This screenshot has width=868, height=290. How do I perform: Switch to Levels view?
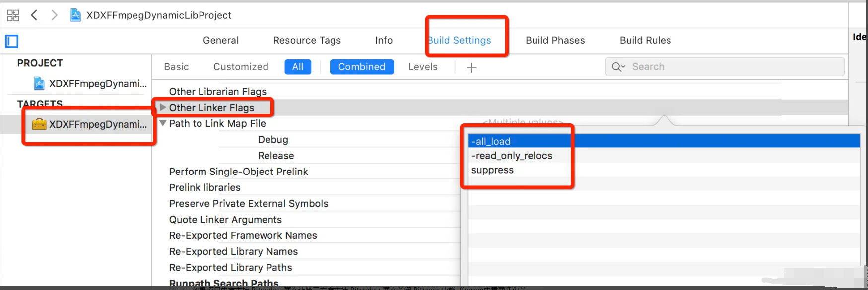click(423, 67)
